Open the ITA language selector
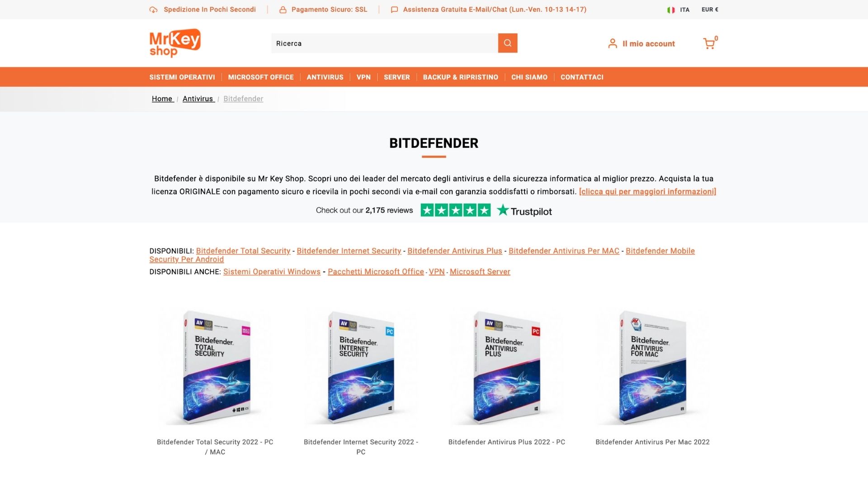Image resolution: width=868 pixels, height=488 pixels. click(684, 9)
